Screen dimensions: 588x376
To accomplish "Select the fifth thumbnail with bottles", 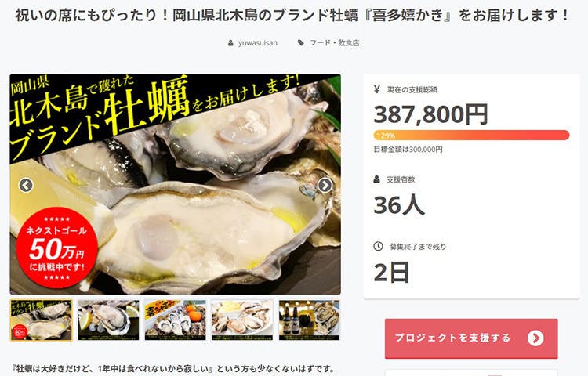I will pyautogui.click(x=310, y=320).
